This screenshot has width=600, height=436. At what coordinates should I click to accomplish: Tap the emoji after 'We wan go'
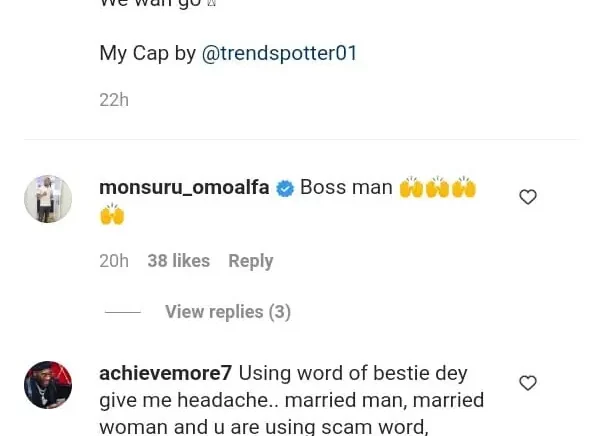pos(211,3)
